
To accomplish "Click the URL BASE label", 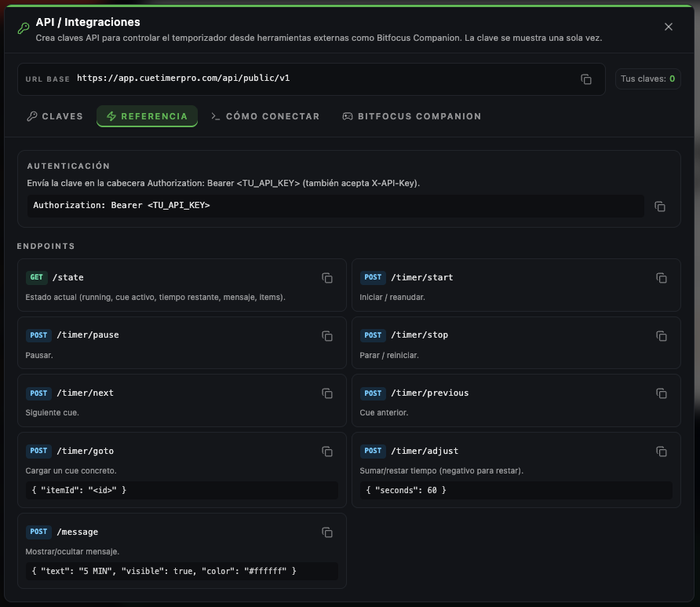I will point(47,79).
